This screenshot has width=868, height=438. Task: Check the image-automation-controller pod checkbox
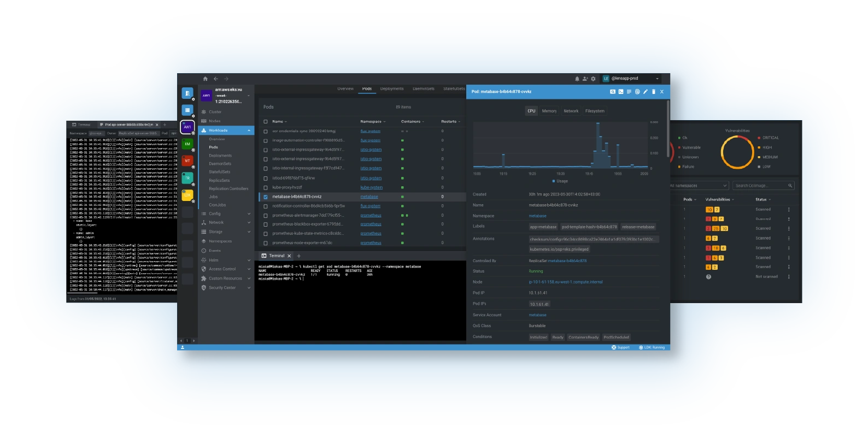[266, 140]
